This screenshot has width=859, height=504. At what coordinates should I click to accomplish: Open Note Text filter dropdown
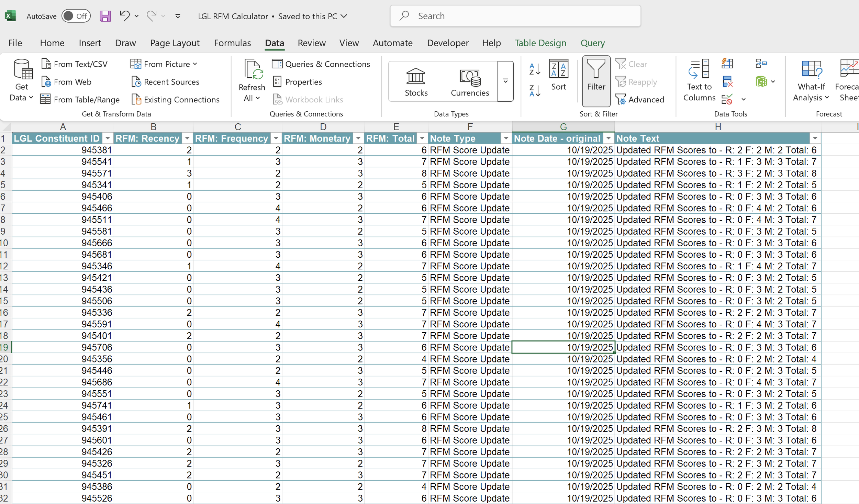815,138
